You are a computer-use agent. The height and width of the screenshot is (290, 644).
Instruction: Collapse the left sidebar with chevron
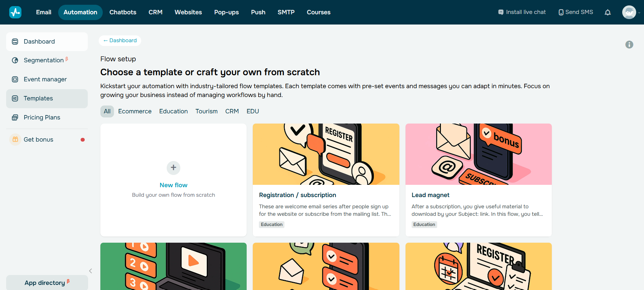90,271
